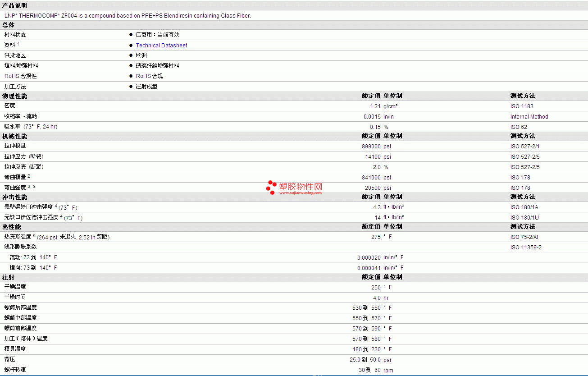This screenshot has width=588, height=376.
Task: Select the 机械性能 section header
Action: click(14, 136)
